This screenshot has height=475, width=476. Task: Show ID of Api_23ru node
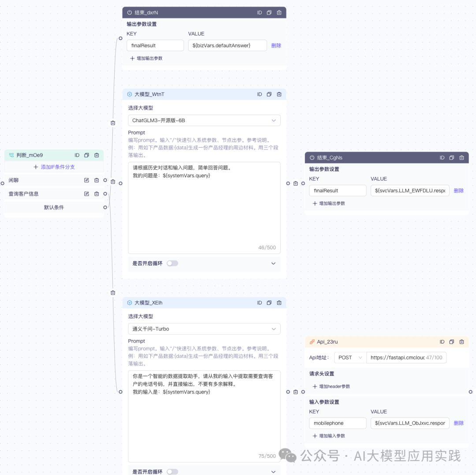tap(442, 342)
